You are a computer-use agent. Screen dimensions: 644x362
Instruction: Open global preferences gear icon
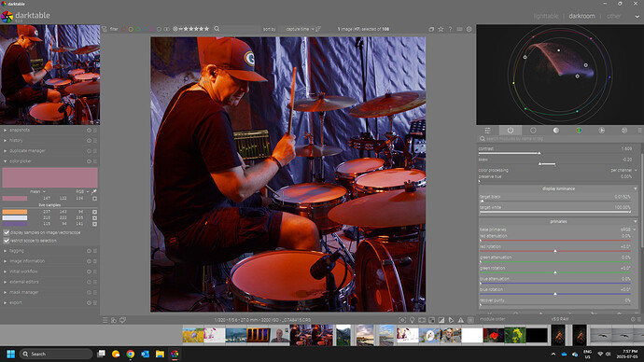coord(469,29)
